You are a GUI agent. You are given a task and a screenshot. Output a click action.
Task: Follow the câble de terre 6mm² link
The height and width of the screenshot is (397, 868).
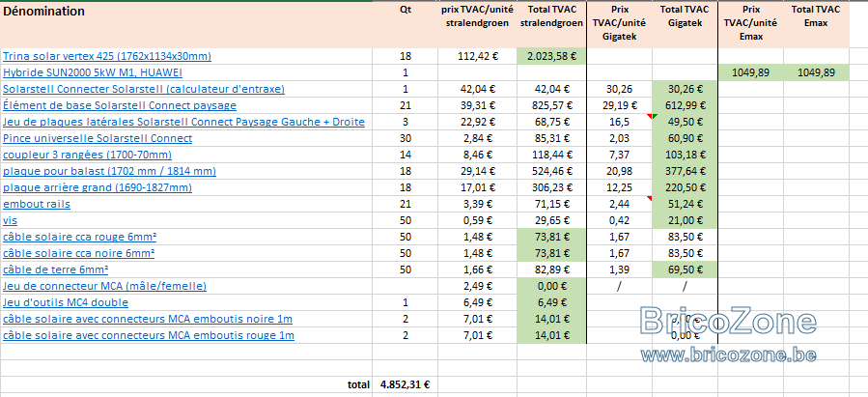coord(55,269)
